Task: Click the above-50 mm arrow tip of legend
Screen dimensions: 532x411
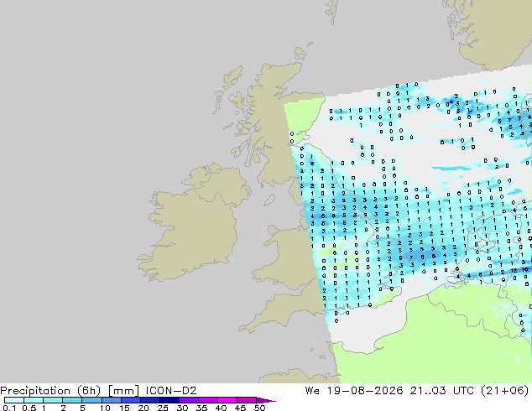Action: [266, 400]
